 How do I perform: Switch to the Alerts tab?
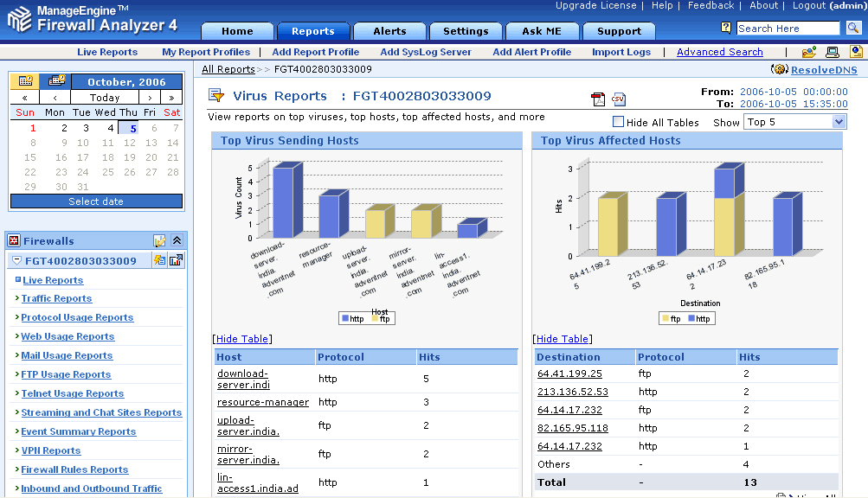tap(389, 31)
